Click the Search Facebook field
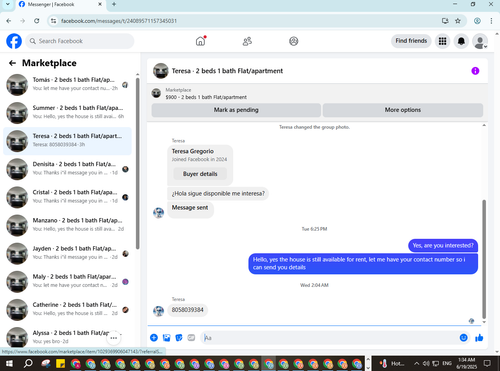 tap(80, 41)
